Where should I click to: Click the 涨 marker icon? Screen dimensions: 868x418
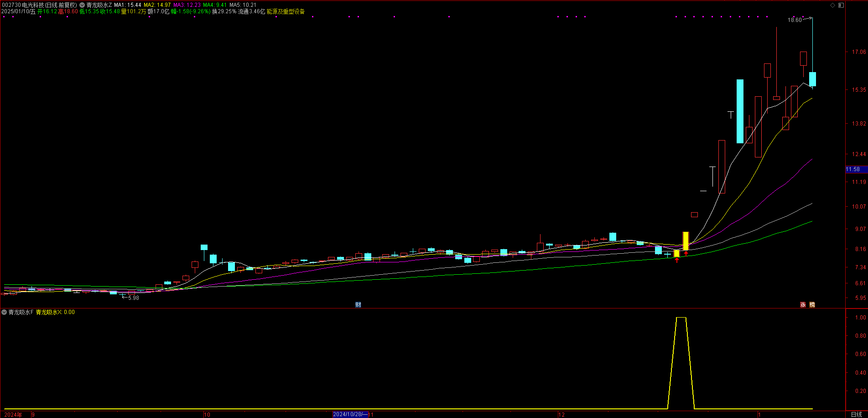(803, 305)
